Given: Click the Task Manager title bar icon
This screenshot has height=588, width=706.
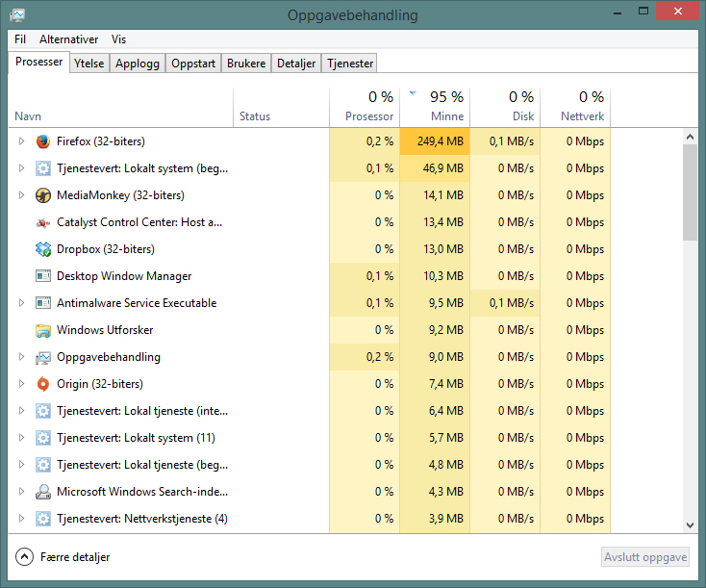Looking at the screenshot, I should coord(17,15).
